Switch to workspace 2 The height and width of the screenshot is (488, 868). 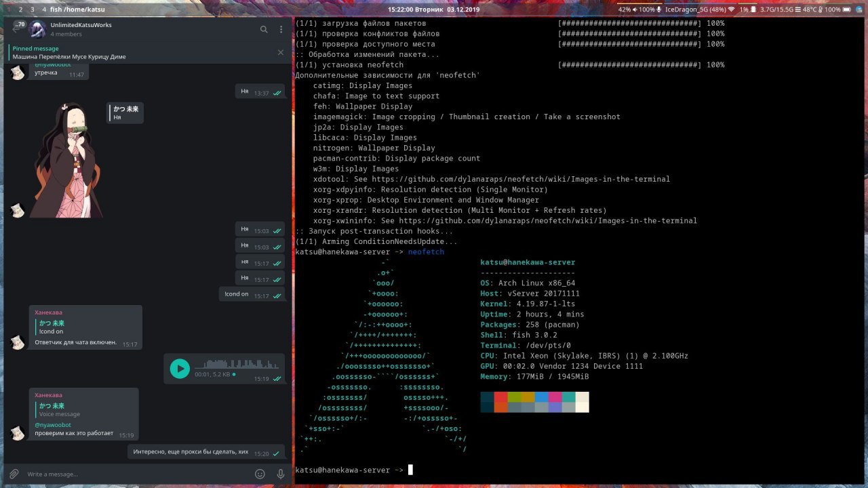pos(20,9)
